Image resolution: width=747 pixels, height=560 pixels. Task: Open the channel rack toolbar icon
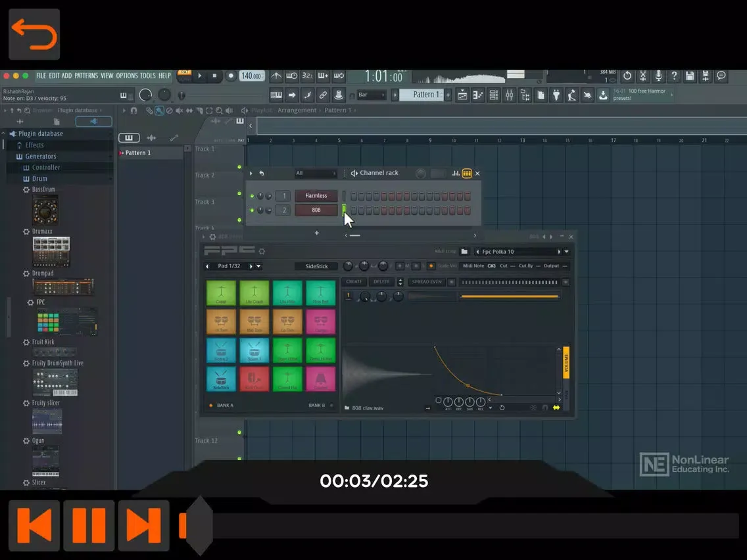(x=494, y=95)
